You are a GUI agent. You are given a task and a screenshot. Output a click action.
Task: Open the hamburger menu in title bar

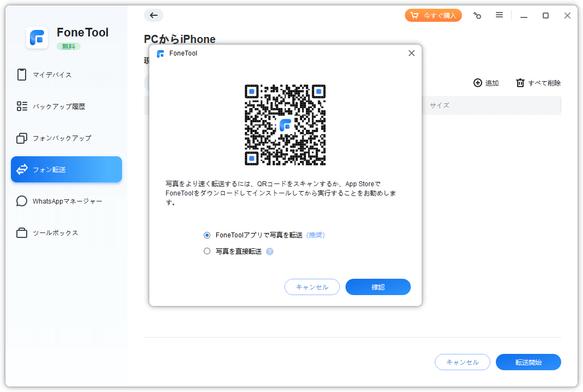tap(499, 15)
